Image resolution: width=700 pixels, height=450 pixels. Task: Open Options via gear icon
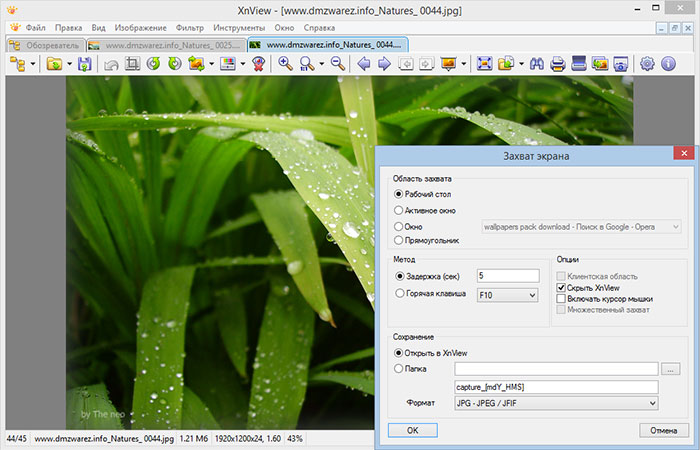coord(647,64)
